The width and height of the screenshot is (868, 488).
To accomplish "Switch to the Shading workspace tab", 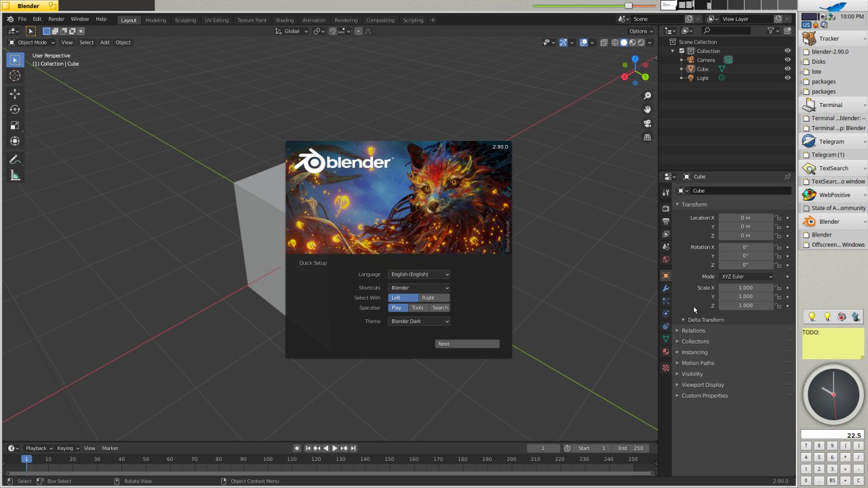I will (284, 20).
